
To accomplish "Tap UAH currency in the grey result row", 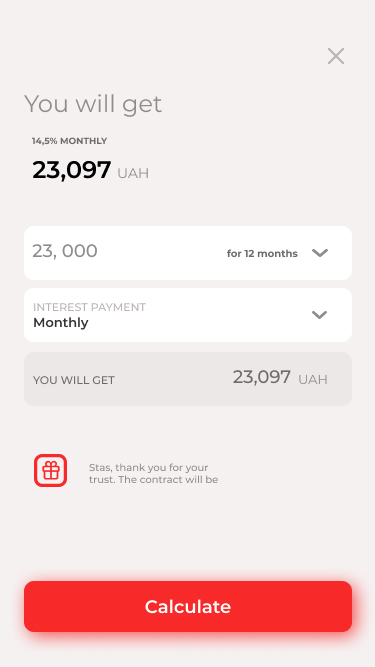I will (313, 379).
